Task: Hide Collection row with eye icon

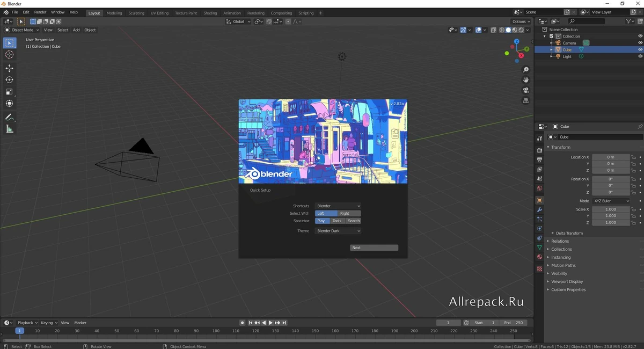Action: click(640, 36)
